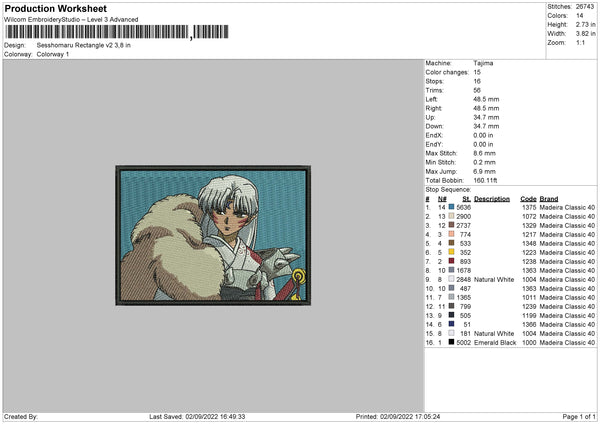Click the 'Emerald Black' description
The image size is (600, 424).
(x=495, y=342)
